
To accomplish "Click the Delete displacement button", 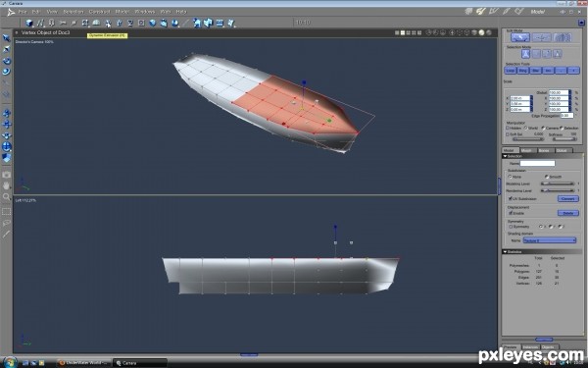I will [x=567, y=213].
